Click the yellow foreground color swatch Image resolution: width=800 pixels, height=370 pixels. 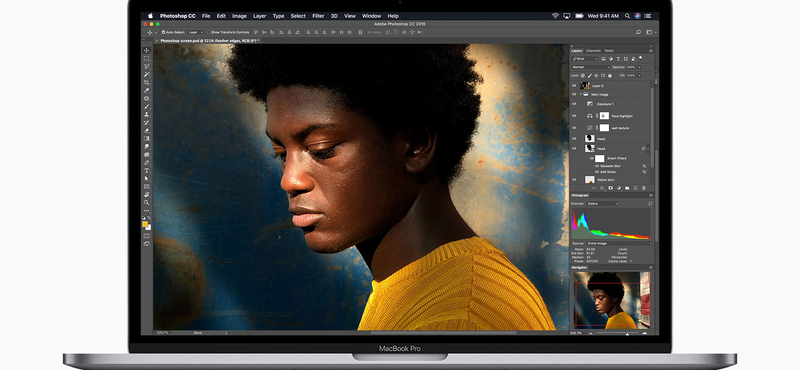145,224
